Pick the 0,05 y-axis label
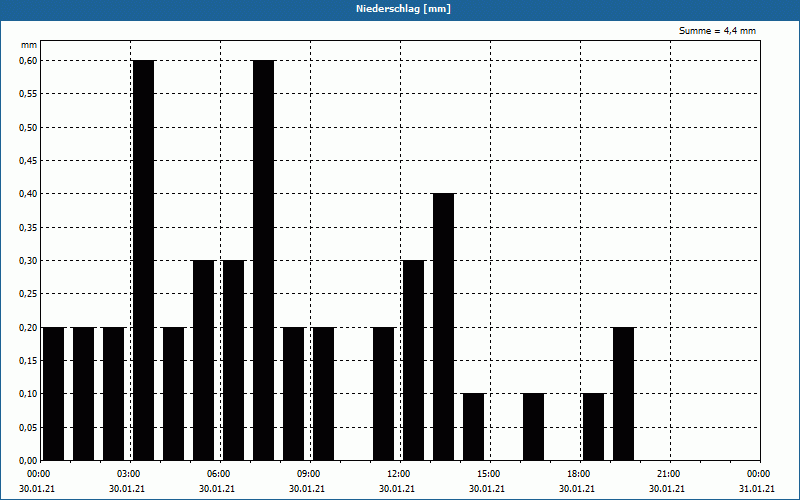Image resolution: width=800 pixels, height=500 pixels. [x=28, y=428]
